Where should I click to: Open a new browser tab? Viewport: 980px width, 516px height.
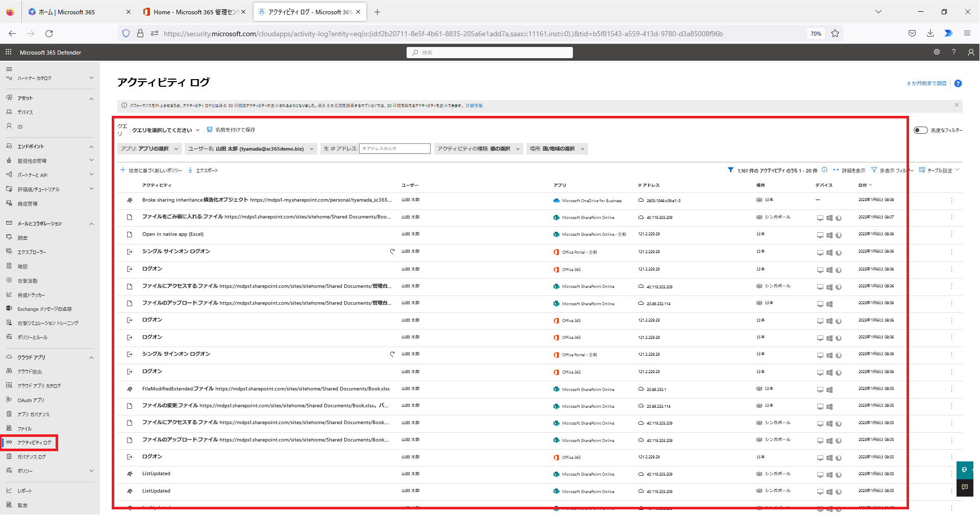(x=377, y=12)
